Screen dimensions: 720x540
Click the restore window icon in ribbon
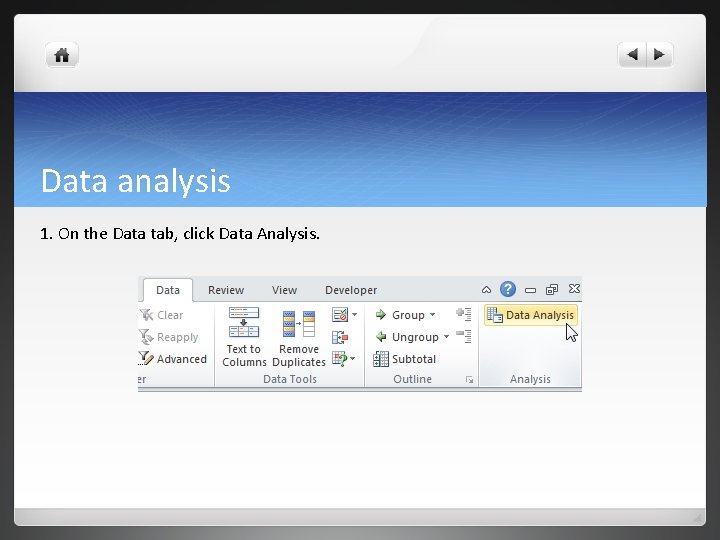click(x=551, y=289)
